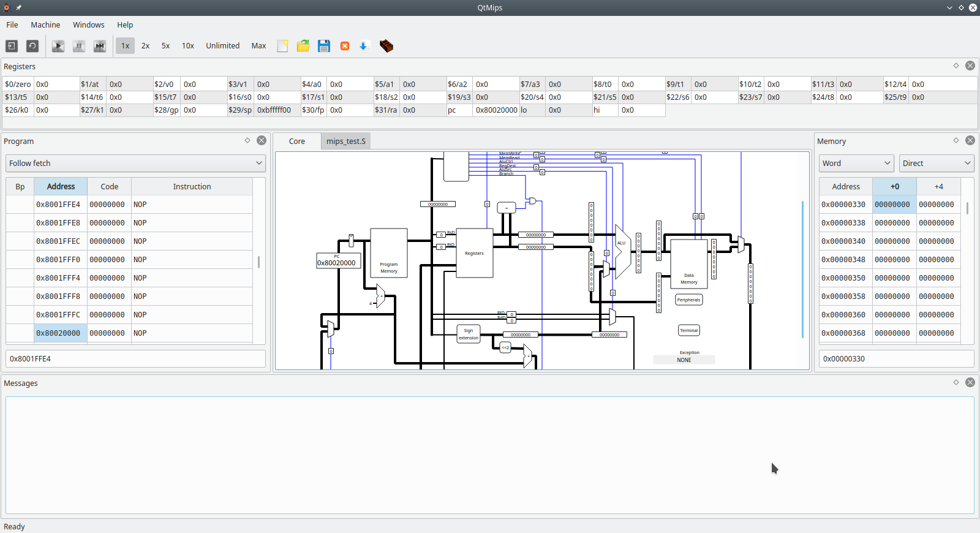980x533 pixels.
Task: Click the +0 memory column header
Action: point(894,187)
